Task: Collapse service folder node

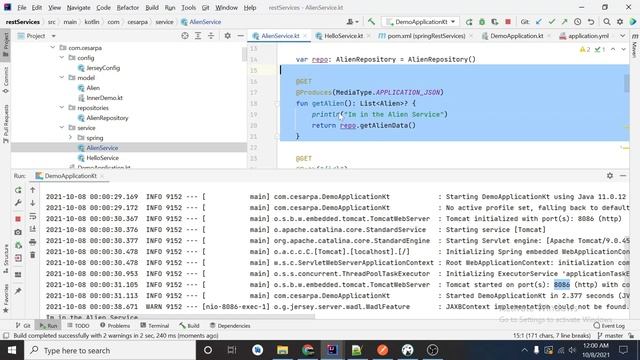Action: [x=62, y=128]
